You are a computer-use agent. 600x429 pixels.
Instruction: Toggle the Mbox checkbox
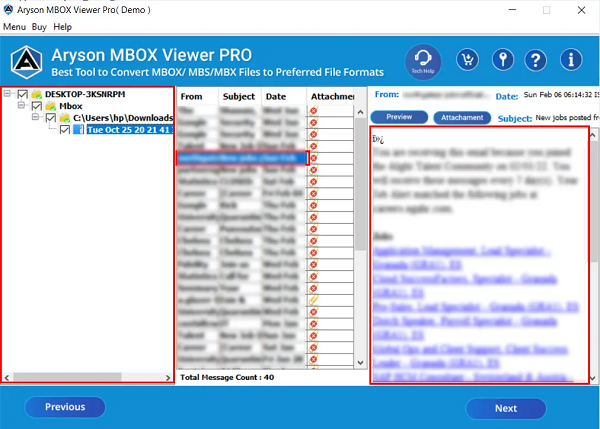click(37, 106)
